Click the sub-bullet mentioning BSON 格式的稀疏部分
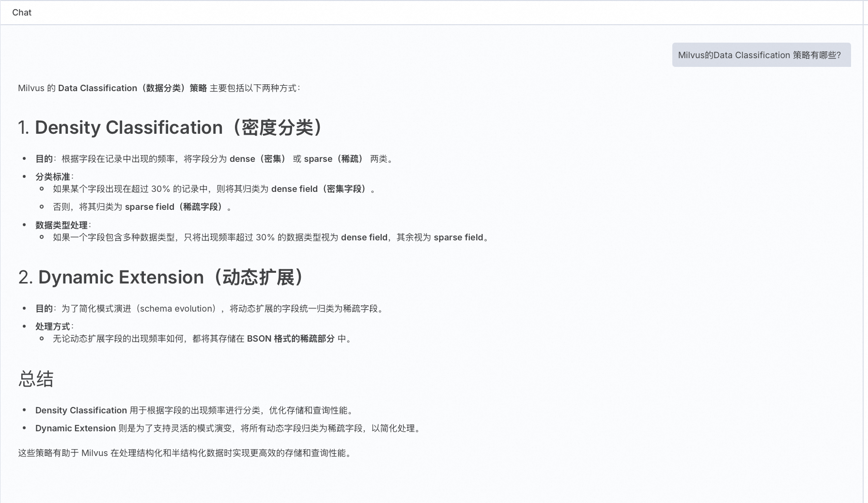The width and height of the screenshot is (868, 503). [202, 339]
